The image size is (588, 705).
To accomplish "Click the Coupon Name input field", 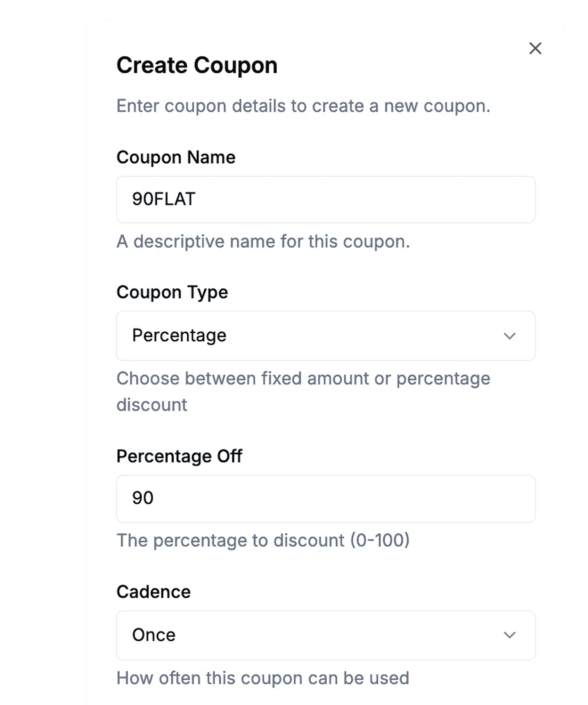I will 325,200.
